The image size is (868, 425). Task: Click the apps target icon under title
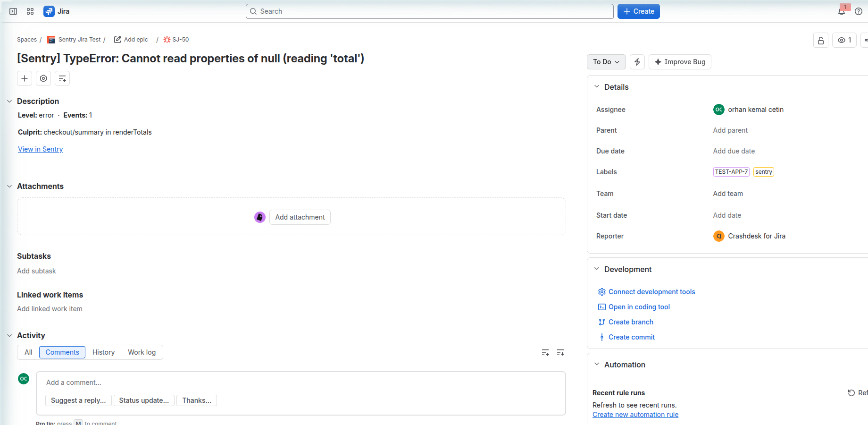pos(43,78)
